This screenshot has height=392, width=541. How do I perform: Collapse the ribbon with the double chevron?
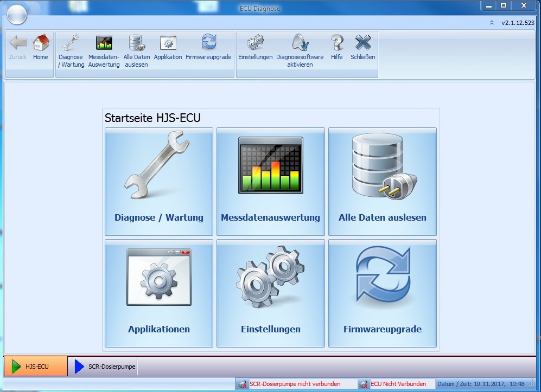[x=492, y=23]
